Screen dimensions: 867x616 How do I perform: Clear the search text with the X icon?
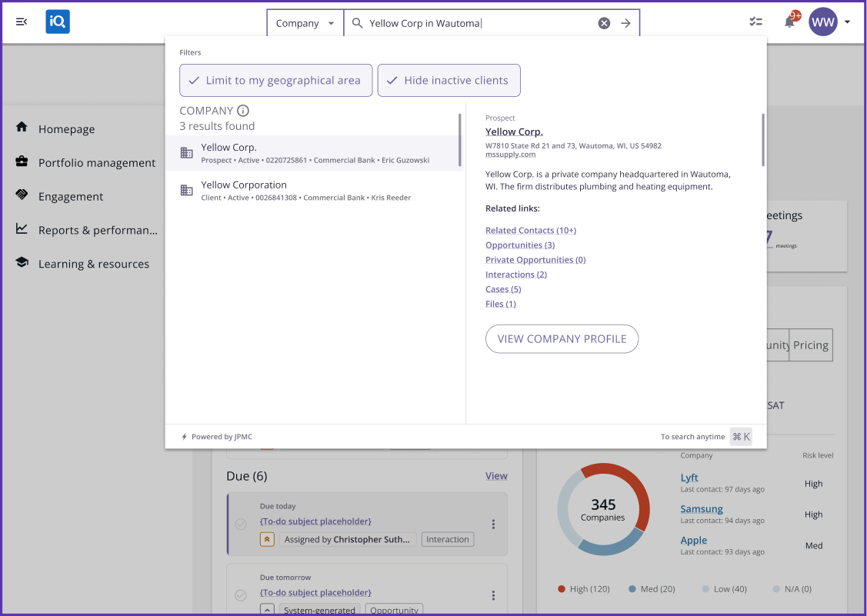[x=604, y=23]
